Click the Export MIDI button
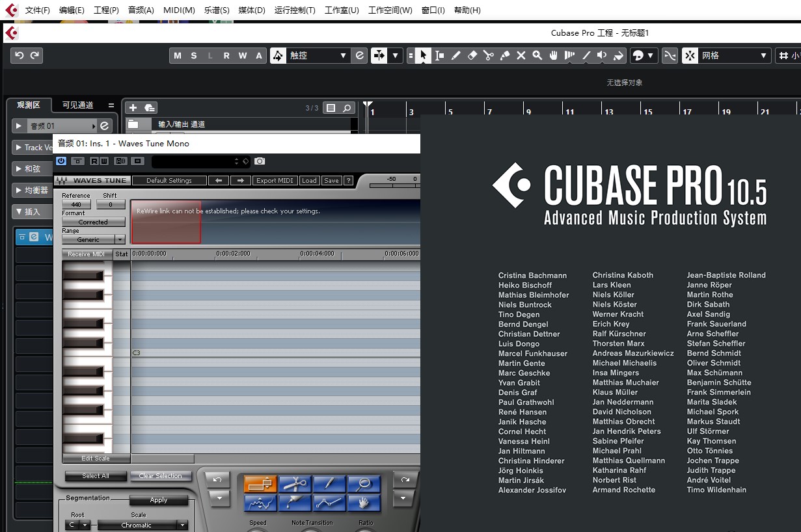 275,181
